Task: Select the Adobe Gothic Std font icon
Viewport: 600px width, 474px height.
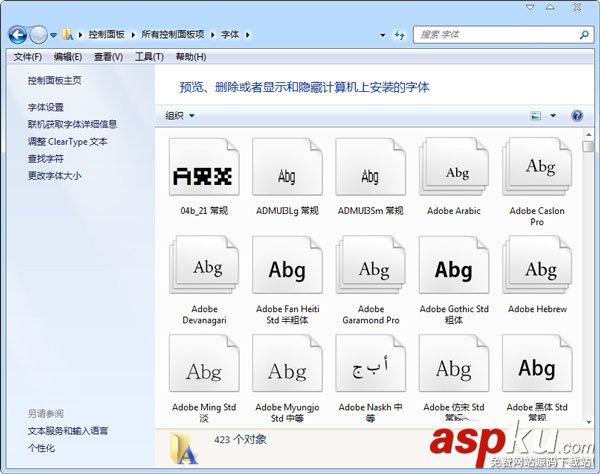Action: tap(454, 265)
